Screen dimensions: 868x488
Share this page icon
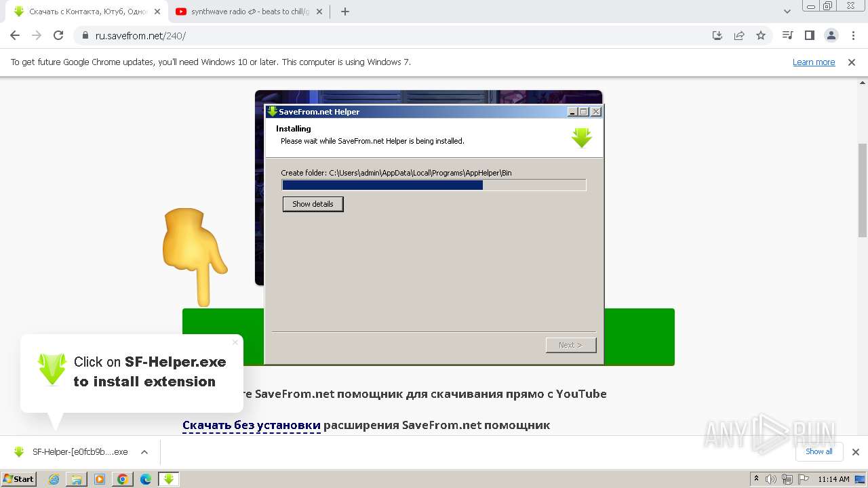[739, 35]
